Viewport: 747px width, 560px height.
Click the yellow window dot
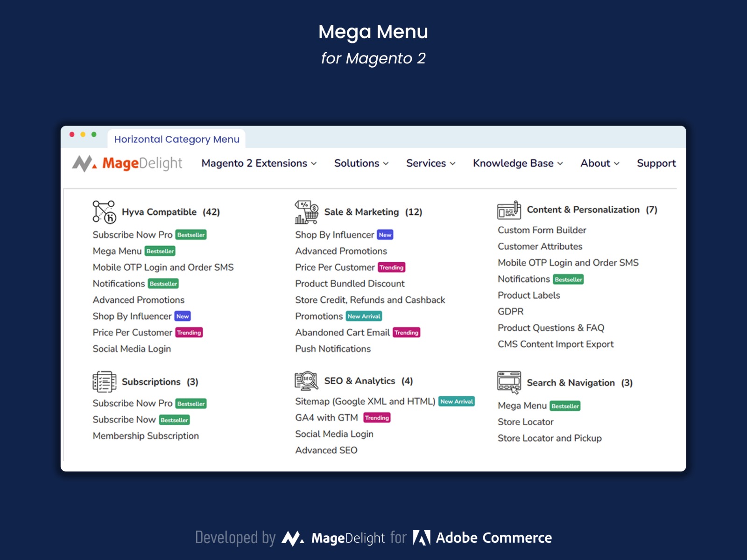[83, 134]
